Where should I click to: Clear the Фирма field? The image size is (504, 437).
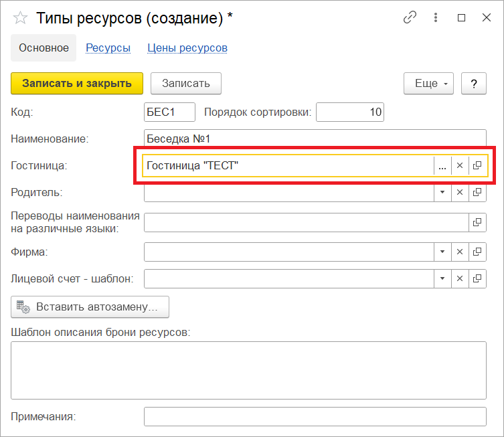click(460, 252)
